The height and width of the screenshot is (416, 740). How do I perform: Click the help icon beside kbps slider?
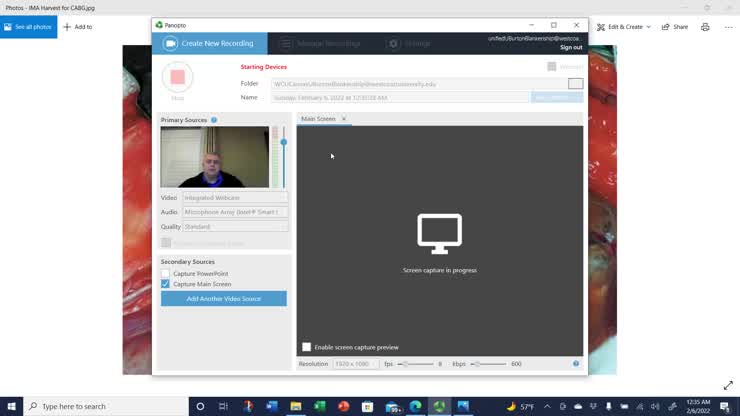click(576, 364)
